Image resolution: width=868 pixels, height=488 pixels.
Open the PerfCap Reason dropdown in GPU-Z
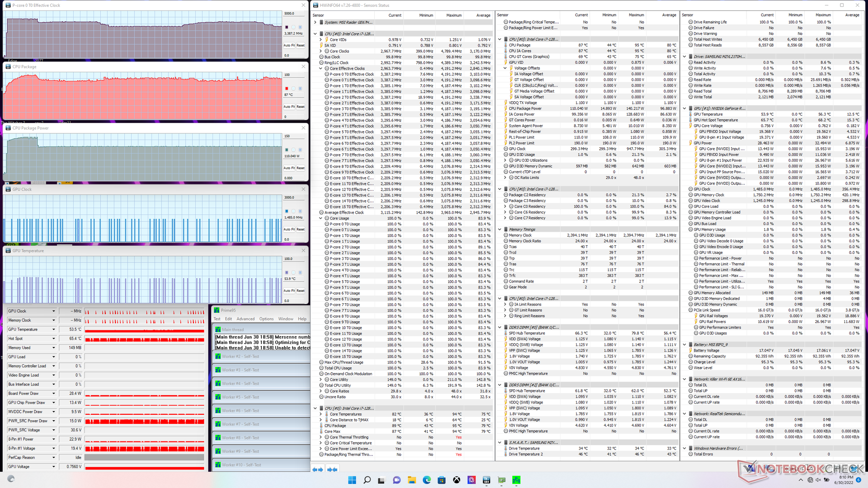point(54,458)
